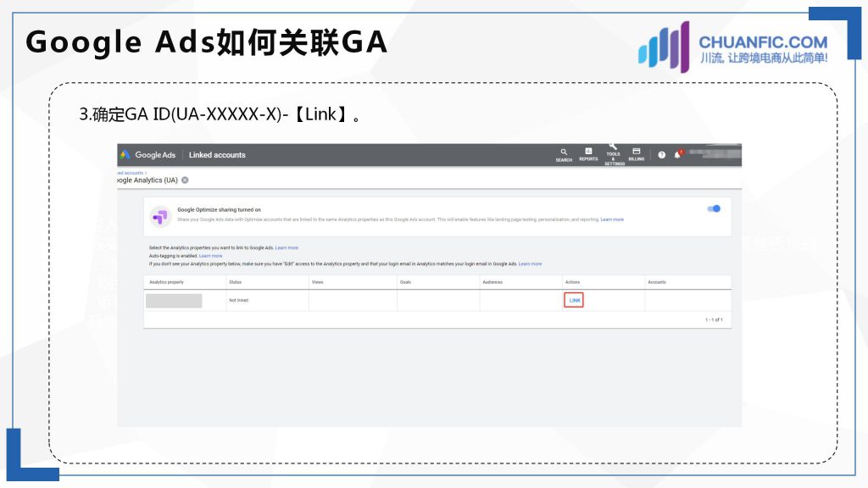Open Learn more after 'Auto-tagging is enabled'

coord(210,256)
